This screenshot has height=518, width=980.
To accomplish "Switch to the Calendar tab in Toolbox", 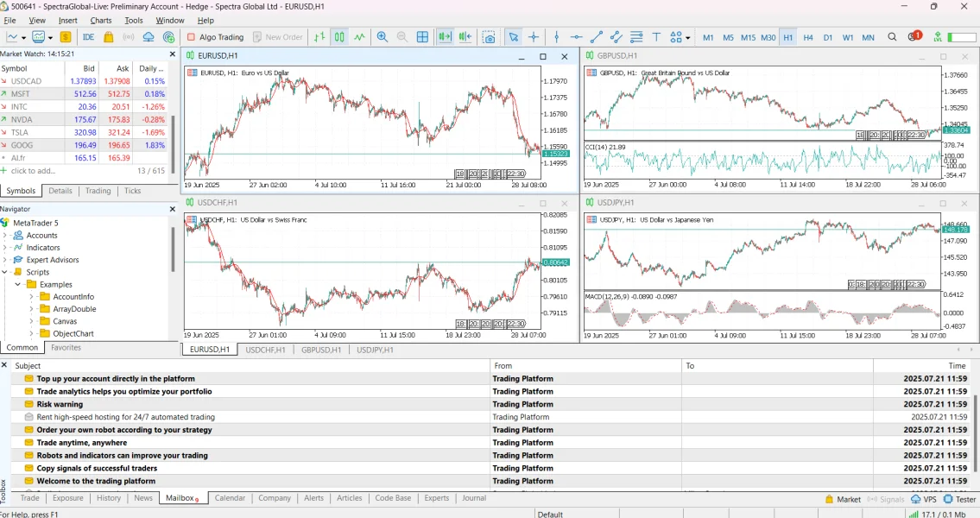I will tap(230, 498).
